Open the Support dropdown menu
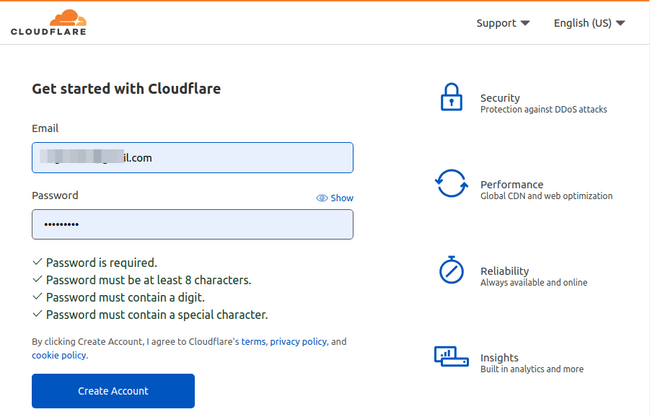 503,23
